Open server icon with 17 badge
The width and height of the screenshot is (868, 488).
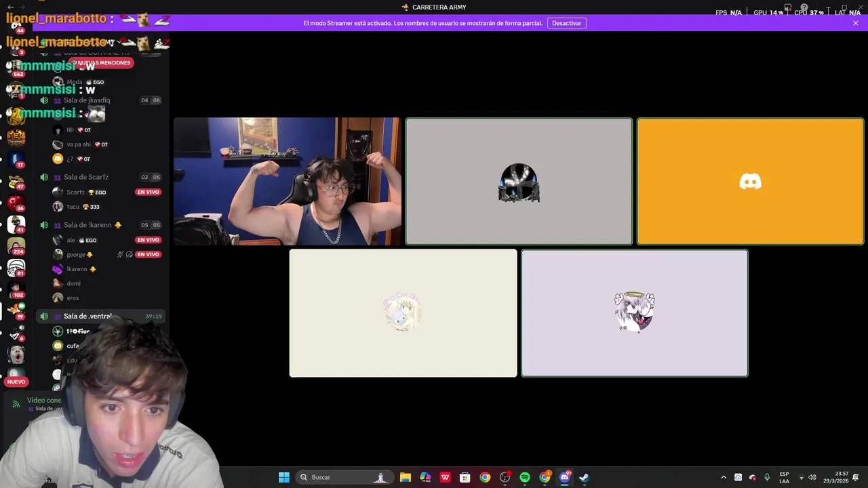point(16,159)
